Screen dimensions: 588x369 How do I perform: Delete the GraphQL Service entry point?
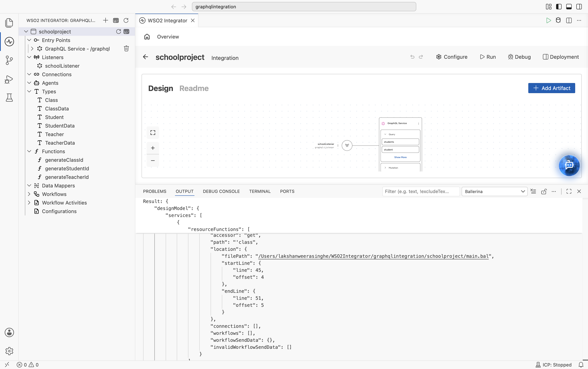(x=126, y=49)
